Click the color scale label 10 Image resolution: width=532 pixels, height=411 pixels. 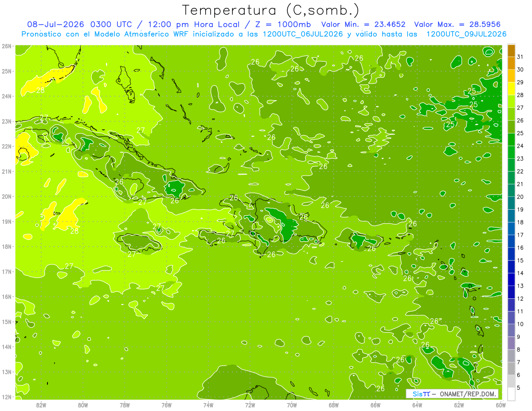520,324
